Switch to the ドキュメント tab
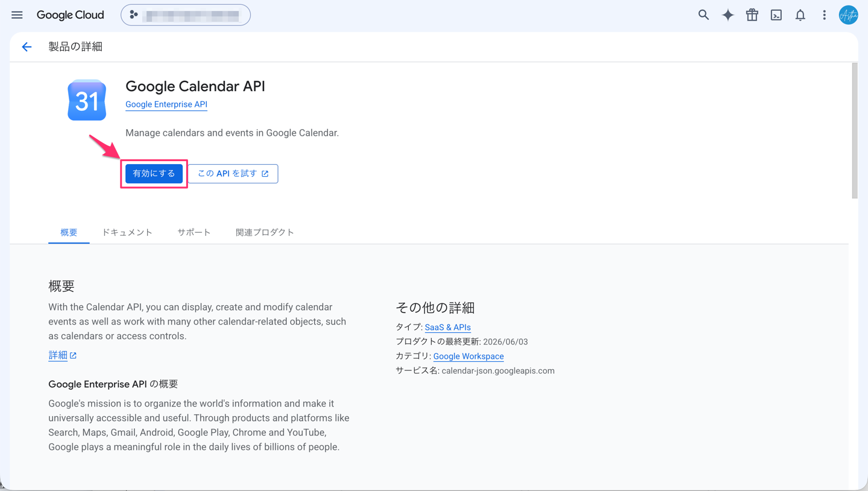This screenshot has height=491, width=868. pyautogui.click(x=127, y=232)
